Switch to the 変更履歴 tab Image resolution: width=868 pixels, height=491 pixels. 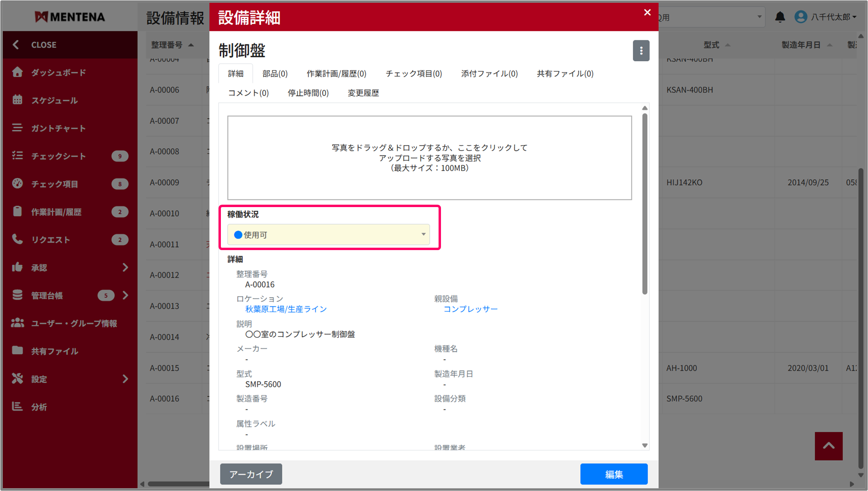pos(363,93)
